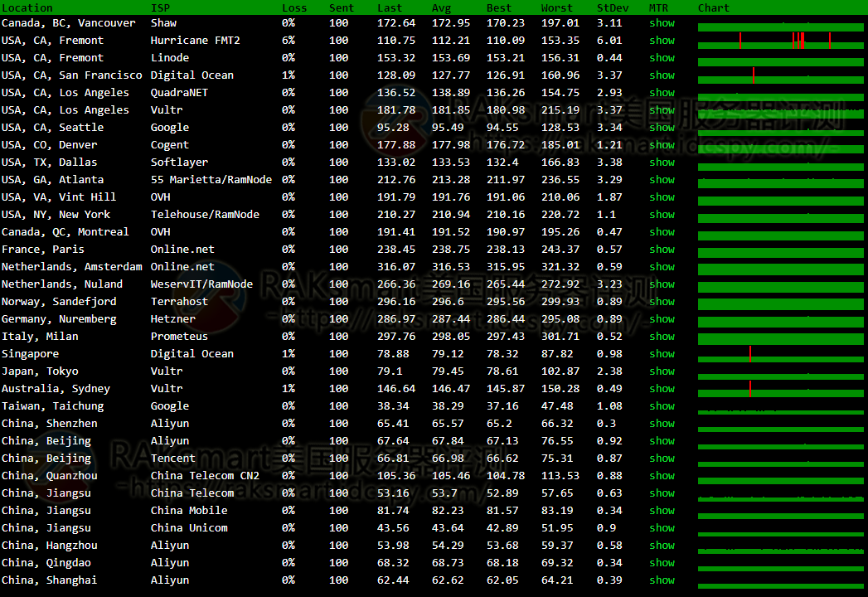Click 'Norway, Sandefjord' location cell

[x=59, y=301]
